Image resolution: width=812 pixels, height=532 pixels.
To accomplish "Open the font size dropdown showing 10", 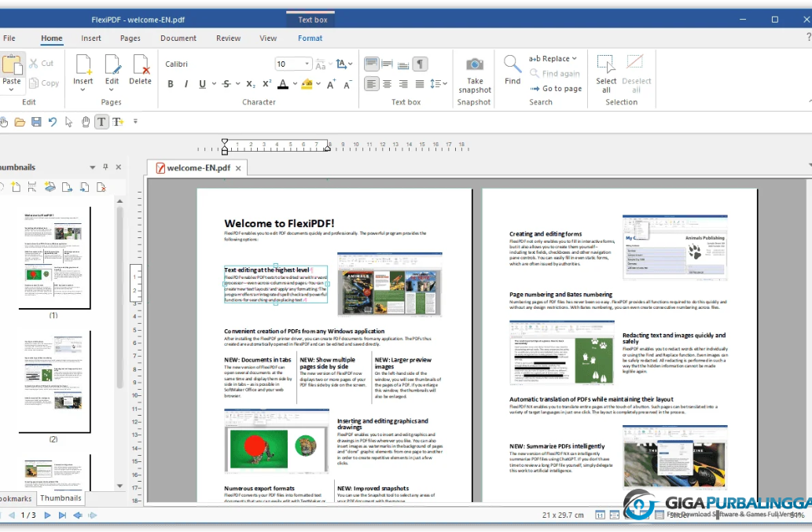I will (x=307, y=64).
